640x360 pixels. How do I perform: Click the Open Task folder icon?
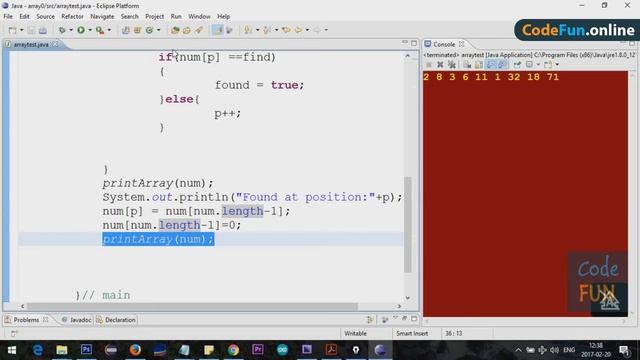coord(187,30)
